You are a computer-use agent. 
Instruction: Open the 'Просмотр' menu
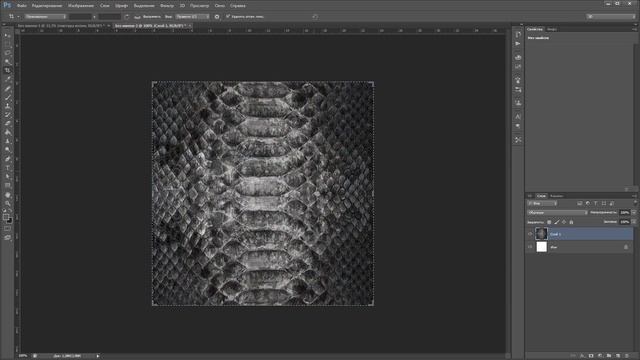(x=199, y=6)
